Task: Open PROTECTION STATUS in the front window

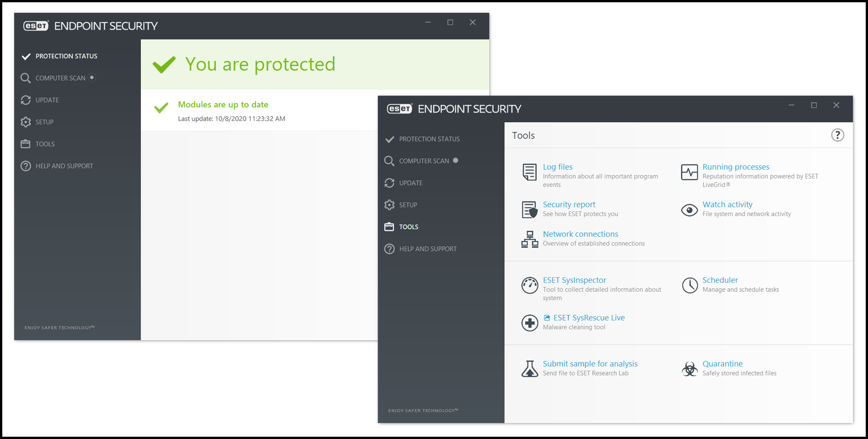Action: (429, 139)
